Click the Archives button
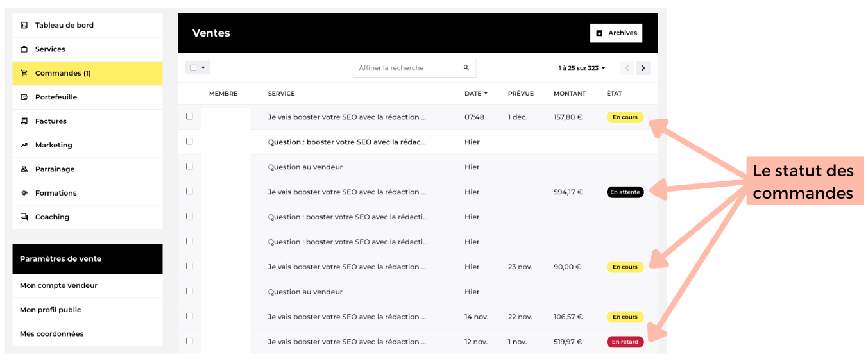The image size is (868, 359). click(616, 33)
